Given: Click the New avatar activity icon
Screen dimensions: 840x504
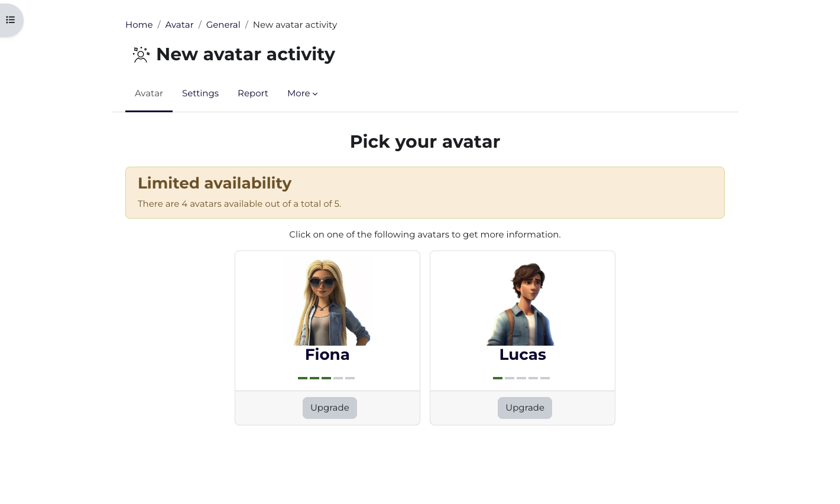Looking at the screenshot, I should pos(141,54).
